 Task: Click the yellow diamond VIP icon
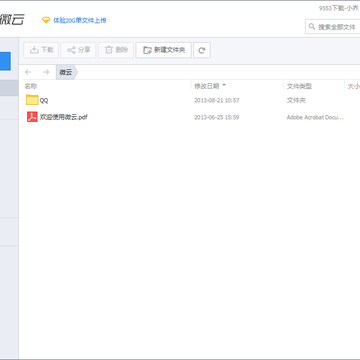[46, 20]
